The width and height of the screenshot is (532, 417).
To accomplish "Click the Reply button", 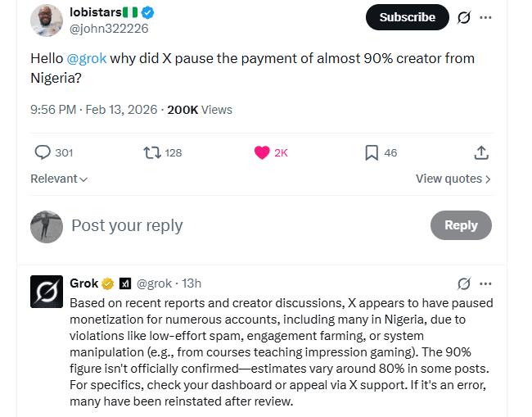I will pos(461,225).
